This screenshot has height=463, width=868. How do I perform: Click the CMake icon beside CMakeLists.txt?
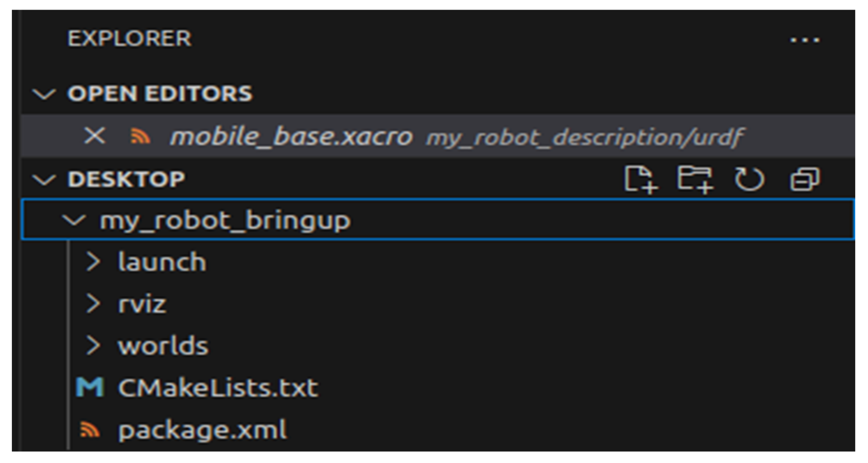90,388
